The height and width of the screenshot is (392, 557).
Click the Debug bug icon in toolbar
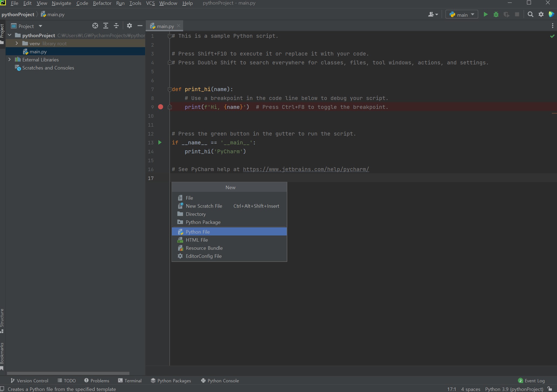[x=496, y=15]
